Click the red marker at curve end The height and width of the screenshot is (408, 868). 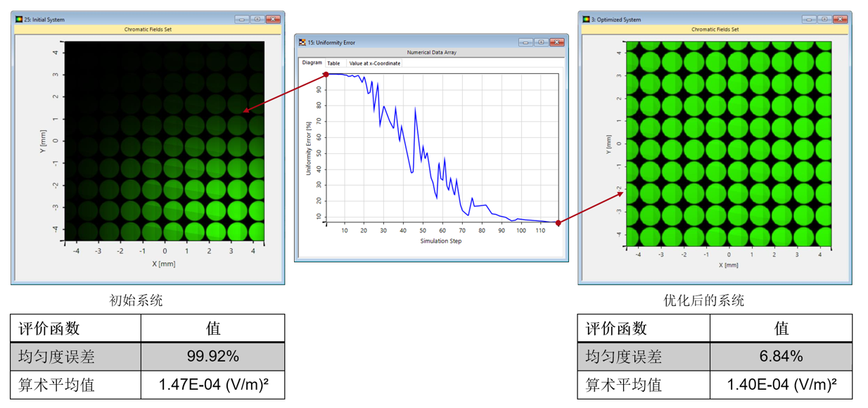[559, 223]
